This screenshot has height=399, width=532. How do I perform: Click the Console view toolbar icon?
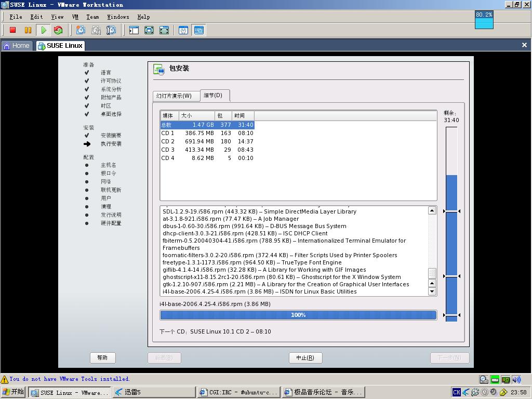[199, 30]
